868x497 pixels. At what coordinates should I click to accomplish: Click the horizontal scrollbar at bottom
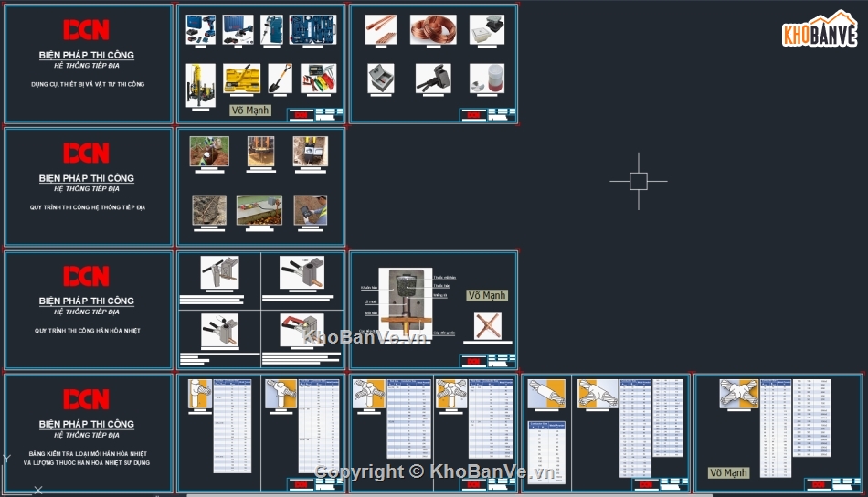tap(449, 495)
